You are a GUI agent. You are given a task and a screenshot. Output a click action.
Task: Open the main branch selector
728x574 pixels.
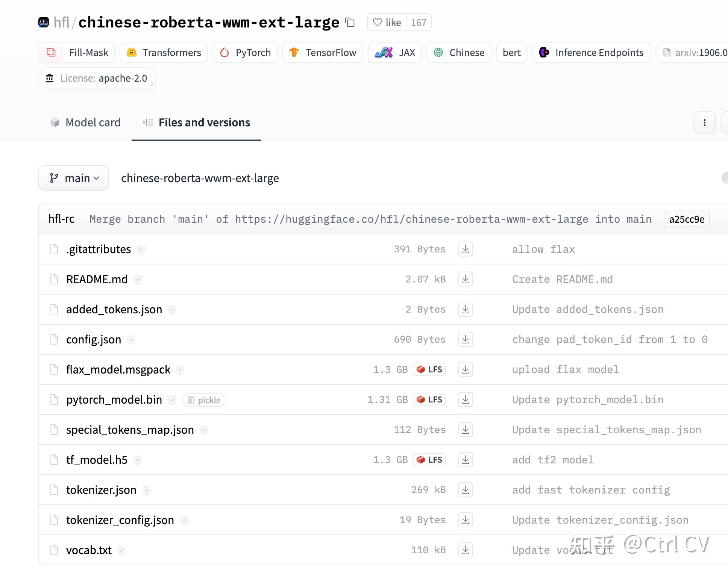tap(74, 178)
